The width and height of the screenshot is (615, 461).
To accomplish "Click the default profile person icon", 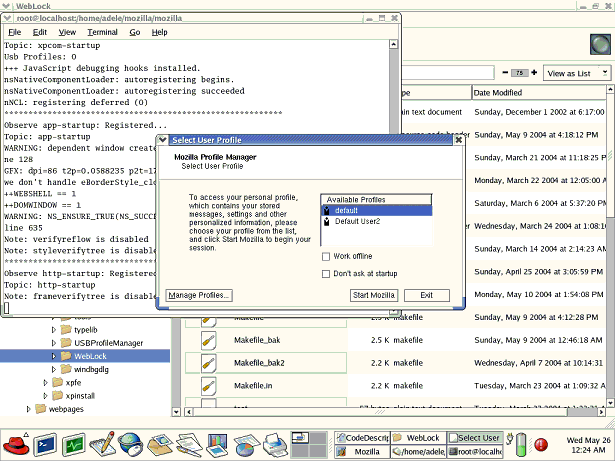I will tap(326, 211).
